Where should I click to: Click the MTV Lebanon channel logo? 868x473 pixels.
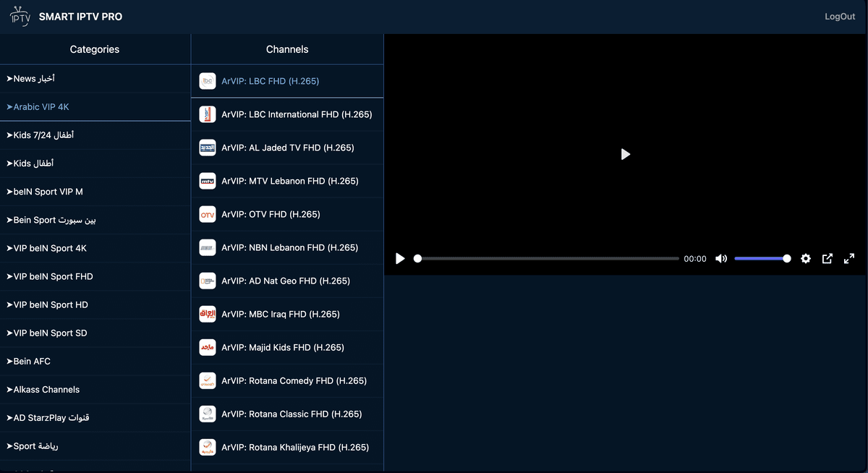click(208, 181)
